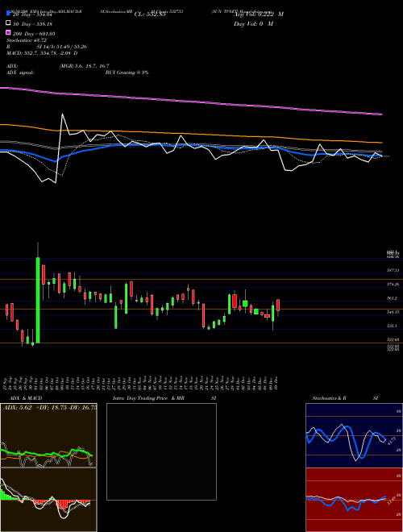The width and height of the screenshot is (403, 532).
Task: Click the blue Stochastics chart thumbnail
Action: pyautogui.click(x=354, y=435)
